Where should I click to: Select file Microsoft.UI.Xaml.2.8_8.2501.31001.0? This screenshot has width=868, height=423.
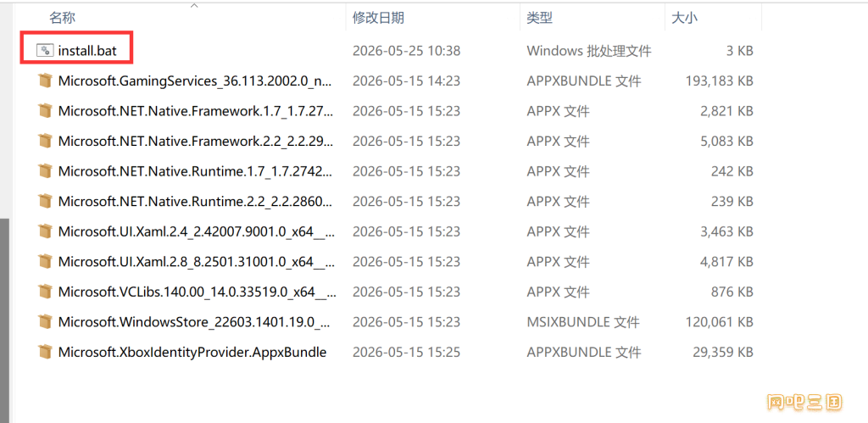tap(197, 261)
